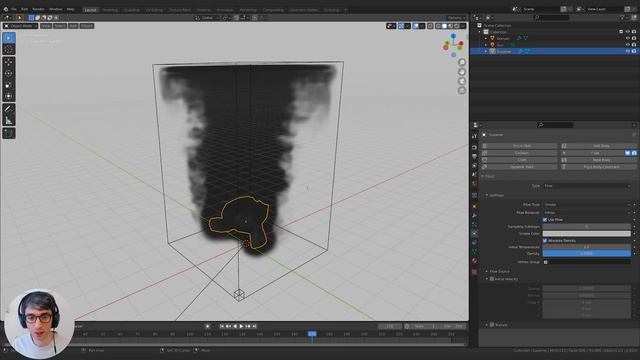Toggle render camera icon for Domain row
The height and width of the screenshot is (360, 640).
point(634,38)
